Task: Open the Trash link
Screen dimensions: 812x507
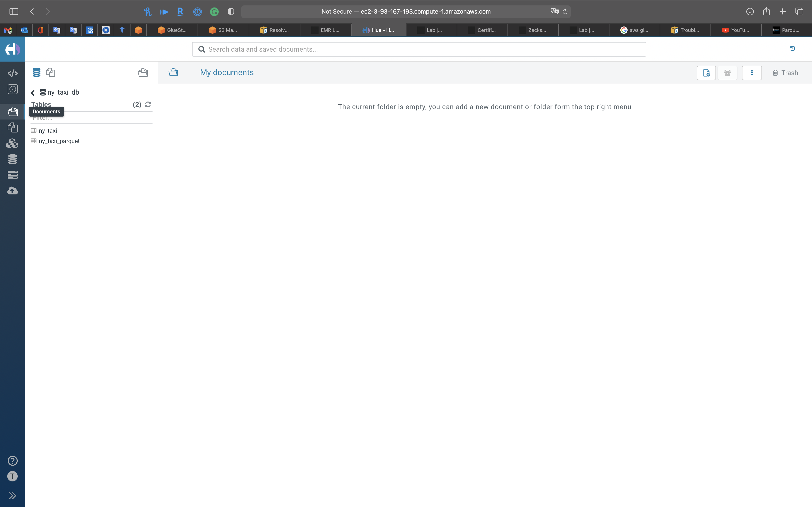Action: [785, 73]
